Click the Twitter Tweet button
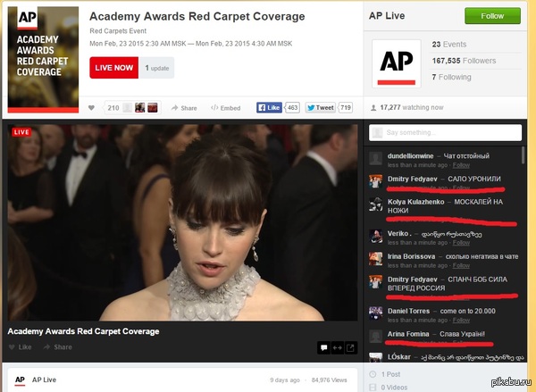This screenshot has height=392, width=536. (x=320, y=107)
